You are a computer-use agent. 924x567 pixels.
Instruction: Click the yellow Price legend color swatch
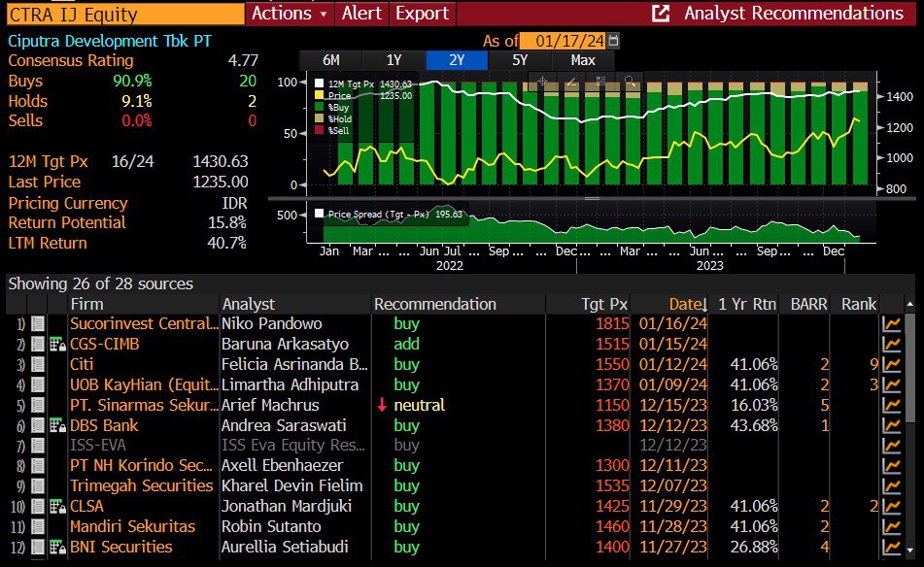coord(318,95)
